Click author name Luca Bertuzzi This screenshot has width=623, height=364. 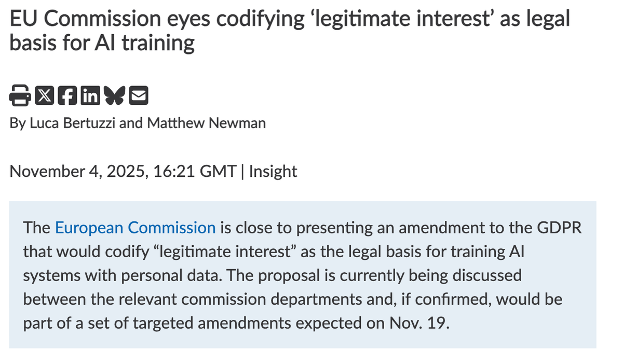[x=70, y=123]
